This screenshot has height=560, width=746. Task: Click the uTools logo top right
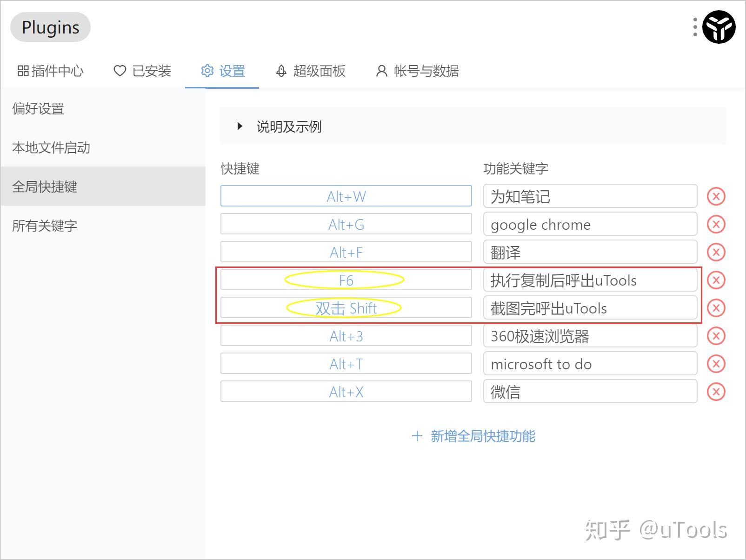718,27
